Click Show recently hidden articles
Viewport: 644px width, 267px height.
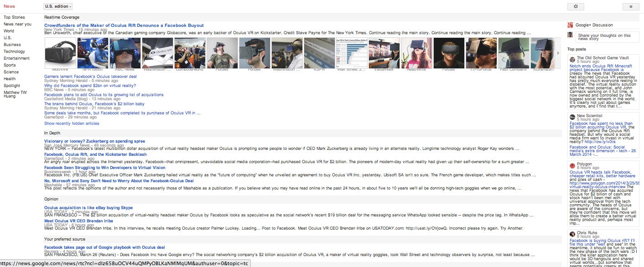[x=72, y=123]
